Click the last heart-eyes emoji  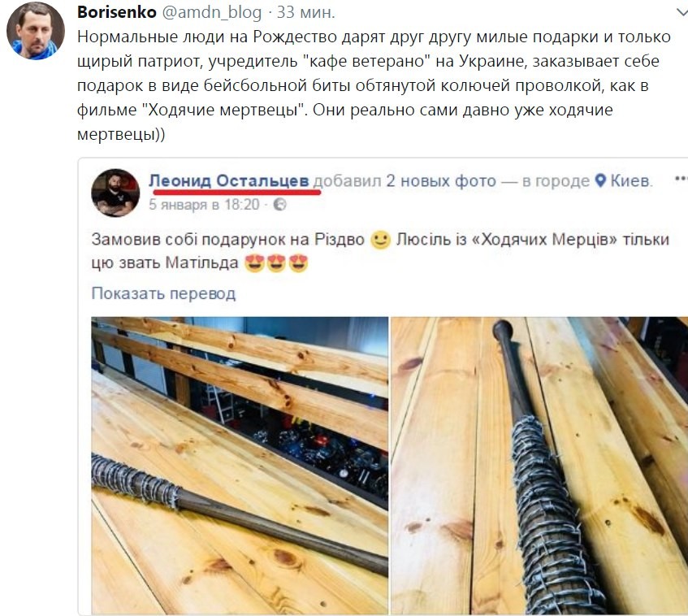298,263
